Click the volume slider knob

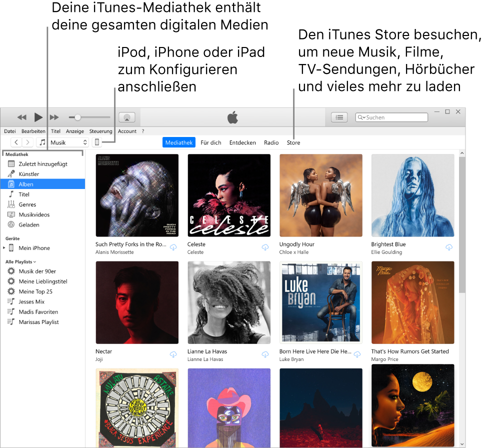[x=77, y=117]
